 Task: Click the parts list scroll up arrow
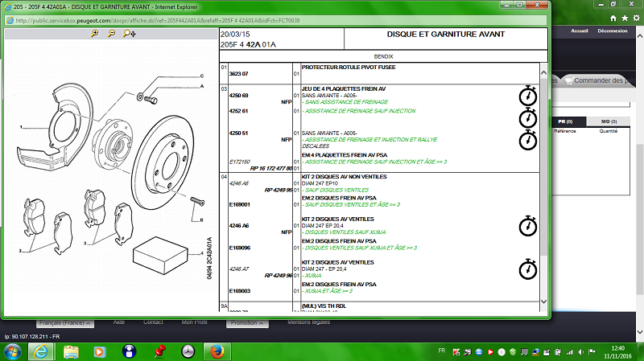point(544,72)
